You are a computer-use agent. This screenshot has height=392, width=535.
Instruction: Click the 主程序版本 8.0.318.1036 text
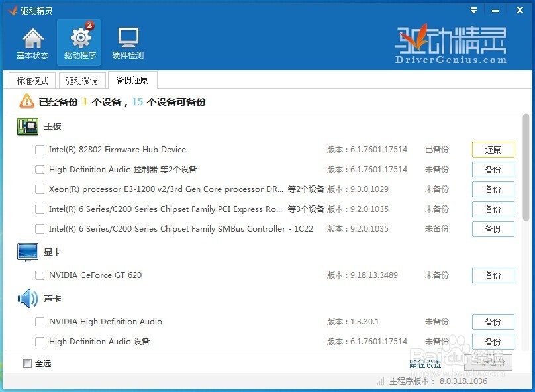coord(438,381)
